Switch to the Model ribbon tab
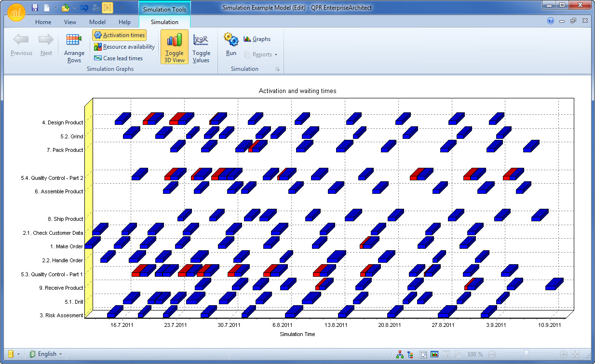Screen dimensions: 595x364 click(97, 22)
